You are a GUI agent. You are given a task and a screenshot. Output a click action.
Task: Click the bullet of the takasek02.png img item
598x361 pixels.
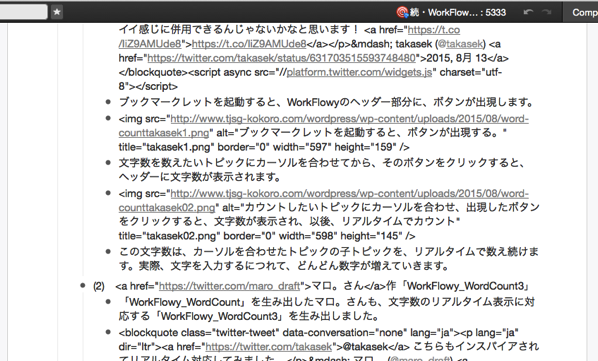pos(108,193)
